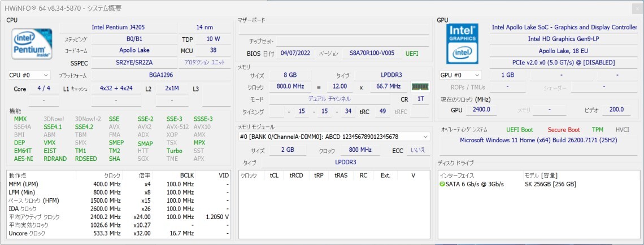Screen dimensions: 644x245
Task: Click the Intel Graphics logo
Action: [463, 43]
